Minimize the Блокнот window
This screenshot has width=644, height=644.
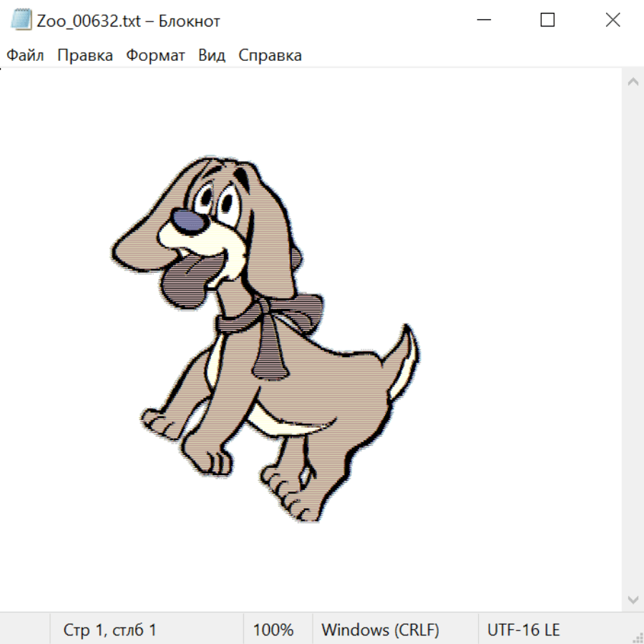[483, 20]
